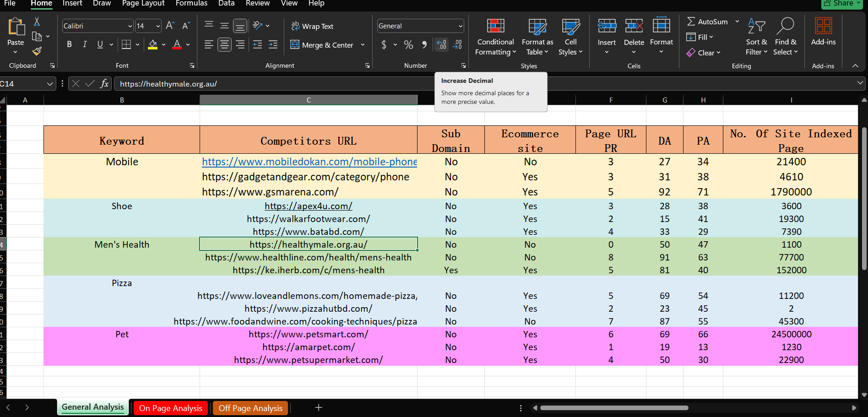Image resolution: width=868 pixels, height=417 pixels.
Task: Select the red Font Color swatch
Action: coord(177,44)
